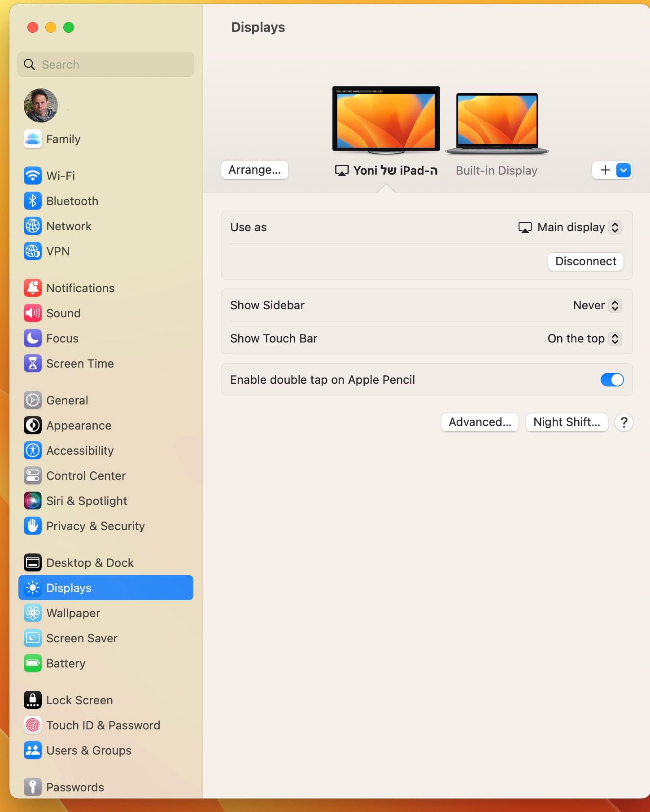Click the Users & Groups icon
Viewport: 650px width, 812px height.
33,751
